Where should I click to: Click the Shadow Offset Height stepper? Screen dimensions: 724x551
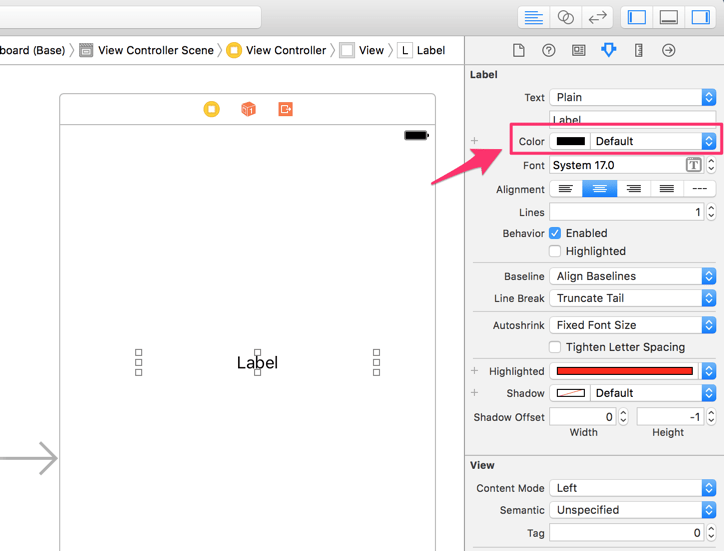(x=711, y=417)
